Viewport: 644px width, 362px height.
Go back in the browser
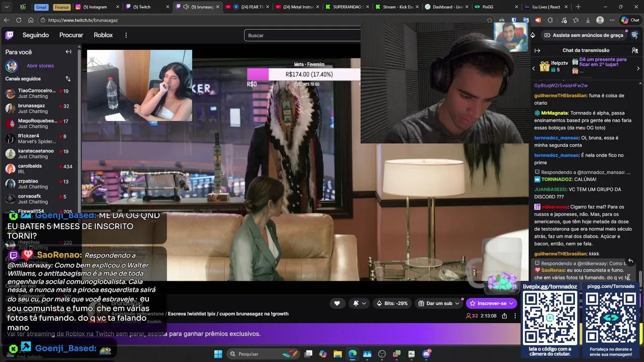[x=7, y=20]
